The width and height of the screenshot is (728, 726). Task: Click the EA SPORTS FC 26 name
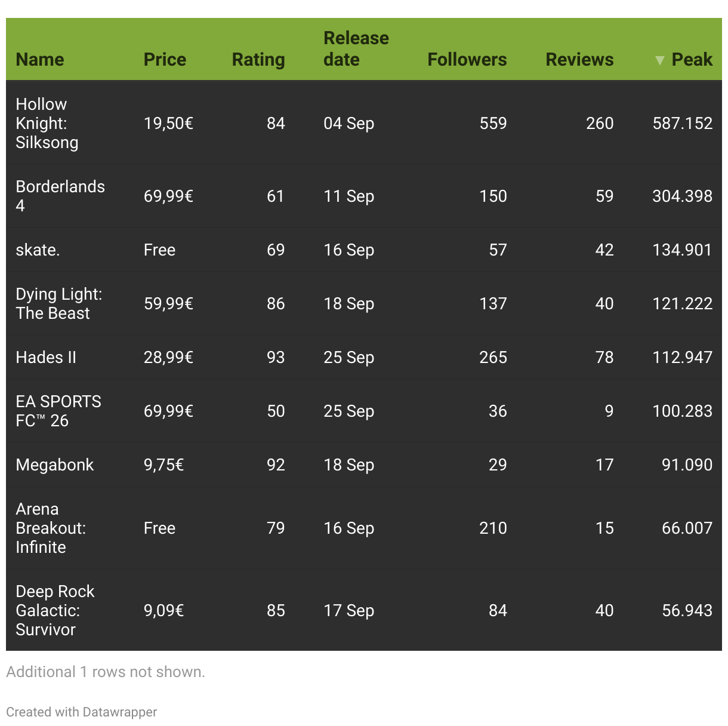[x=58, y=411]
